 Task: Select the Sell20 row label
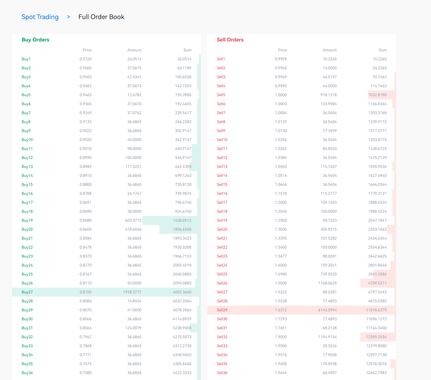(x=222, y=230)
